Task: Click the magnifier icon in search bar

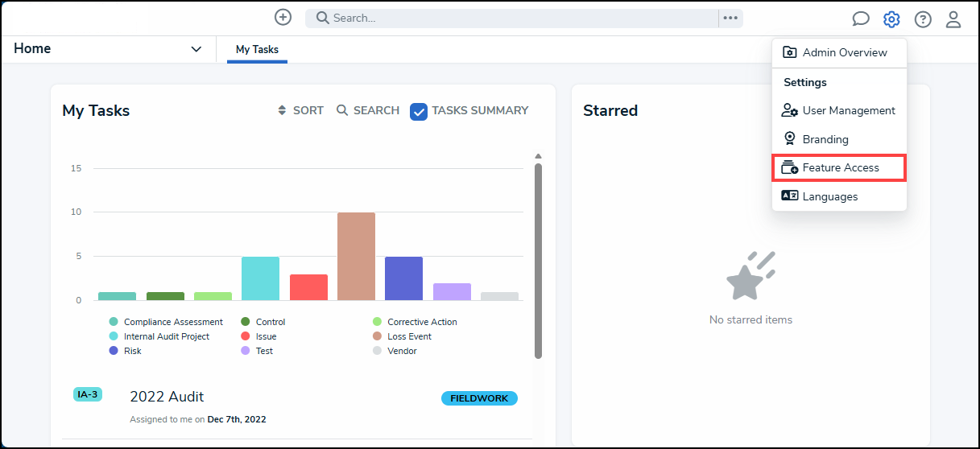Action: coord(322,18)
